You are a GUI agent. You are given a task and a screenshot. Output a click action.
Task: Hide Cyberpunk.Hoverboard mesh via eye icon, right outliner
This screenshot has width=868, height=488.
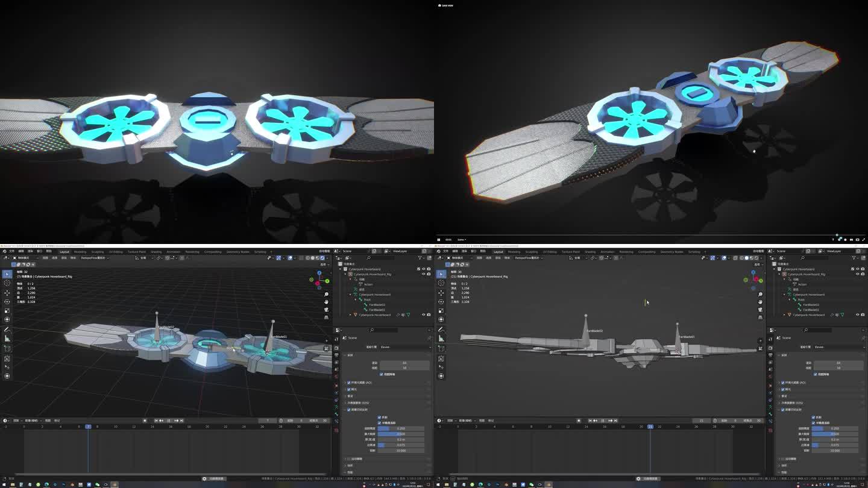point(857,314)
